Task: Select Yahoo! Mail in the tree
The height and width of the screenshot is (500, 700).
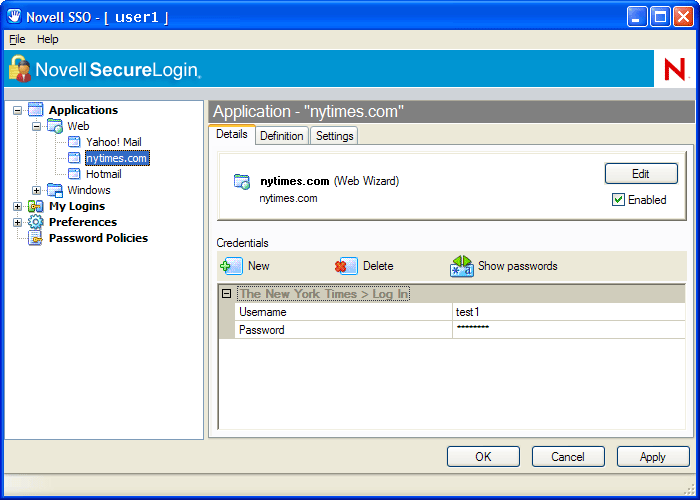Action: coord(114,142)
